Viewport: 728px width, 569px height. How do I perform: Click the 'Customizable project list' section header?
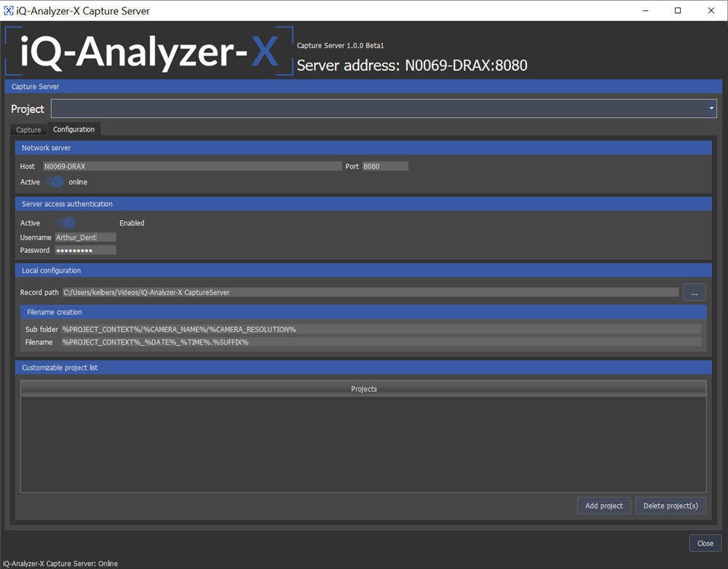(x=363, y=367)
